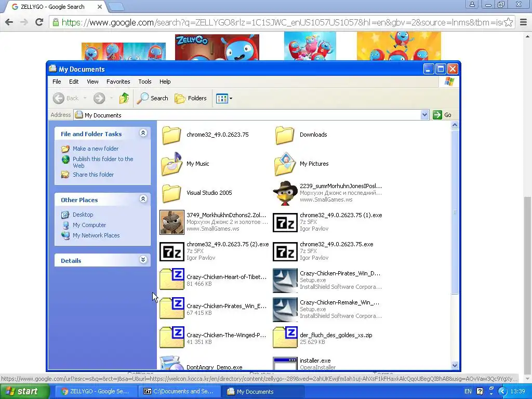Click Publish this folder to the Web
The width and height of the screenshot is (532, 399).
(x=103, y=162)
